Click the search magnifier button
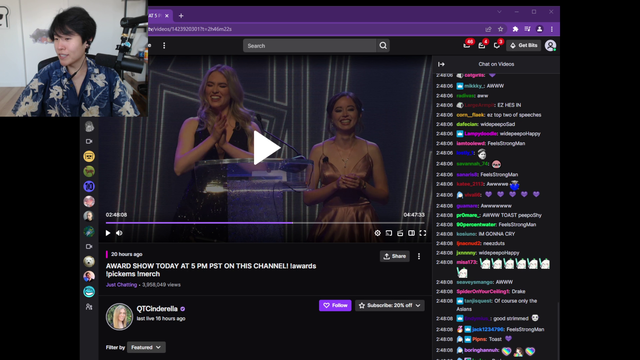This screenshot has height=360, width=640. coord(383,46)
